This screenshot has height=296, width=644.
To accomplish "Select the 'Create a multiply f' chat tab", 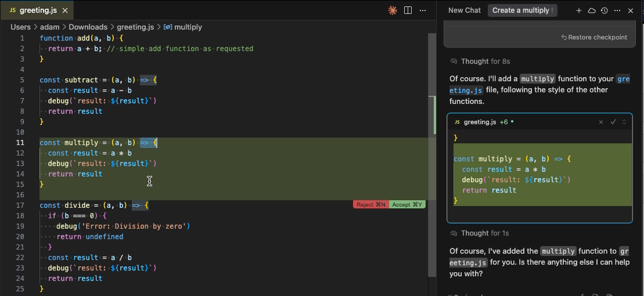I will pyautogui.click(x=523, y=10).
